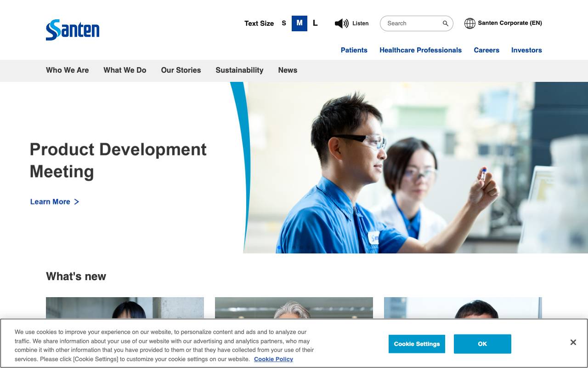Click the Santen logo

click(x=72, y=29)
